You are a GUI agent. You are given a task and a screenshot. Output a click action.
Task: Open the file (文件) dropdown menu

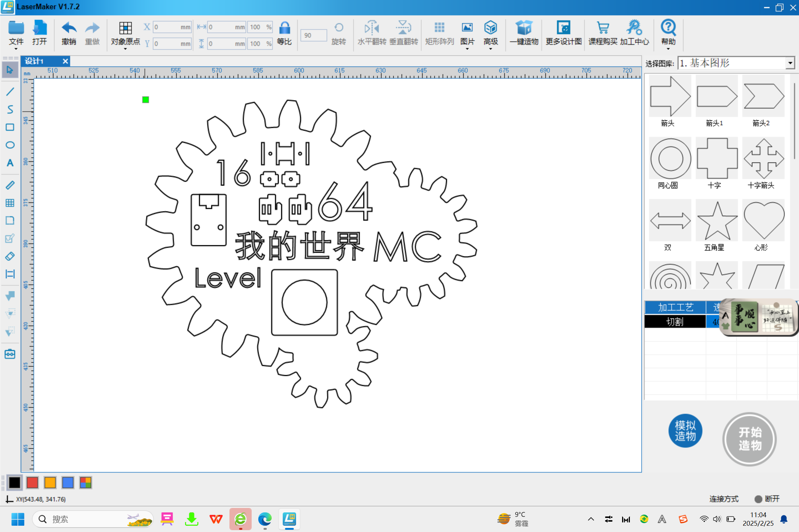(x=16, y=33)
